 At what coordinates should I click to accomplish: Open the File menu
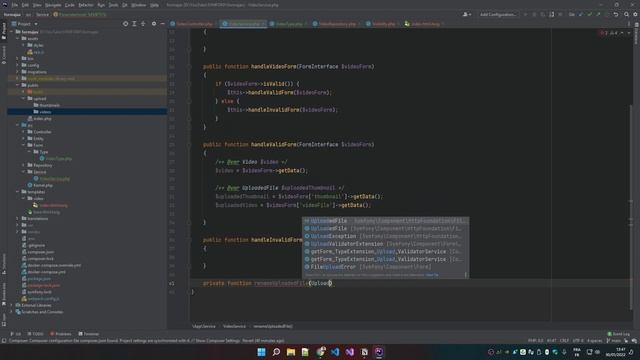click(x=14, y=5)
